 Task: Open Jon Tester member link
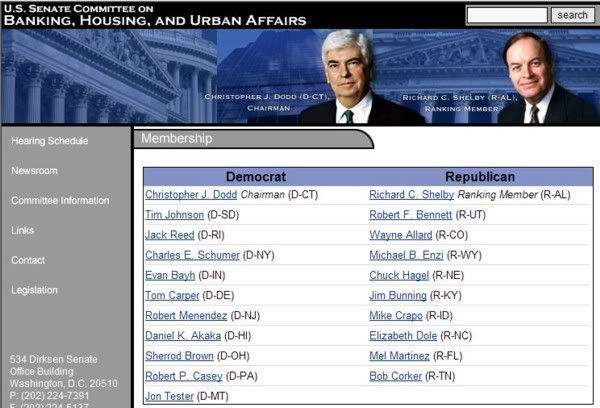click(169, 397)
